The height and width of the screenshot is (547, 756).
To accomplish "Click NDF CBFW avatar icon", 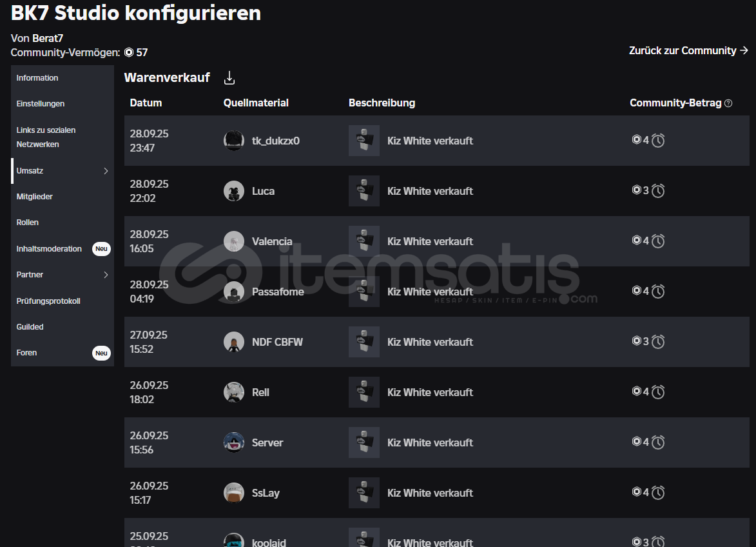I will pyautogui.click(x=234, y=342).
